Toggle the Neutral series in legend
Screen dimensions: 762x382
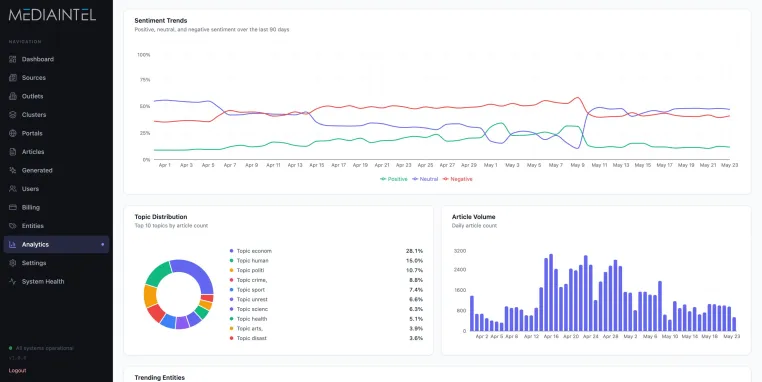(425, 179)
